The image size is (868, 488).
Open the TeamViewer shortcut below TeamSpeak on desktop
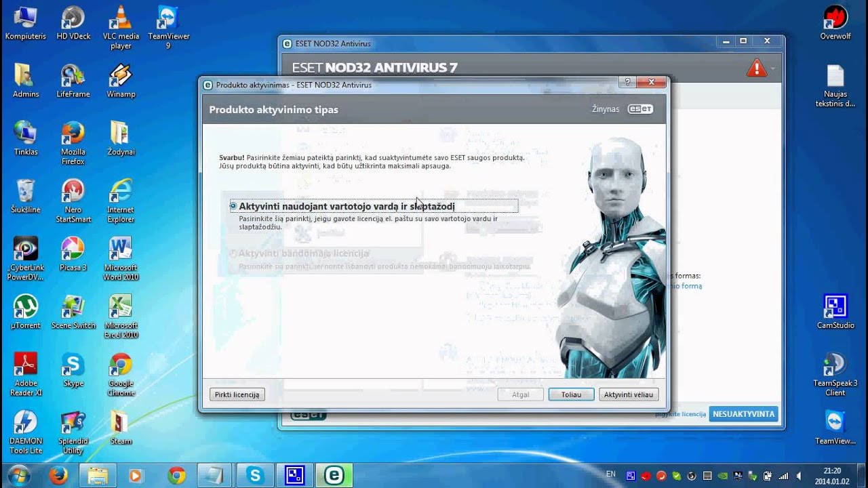click(x=835, y=427)
